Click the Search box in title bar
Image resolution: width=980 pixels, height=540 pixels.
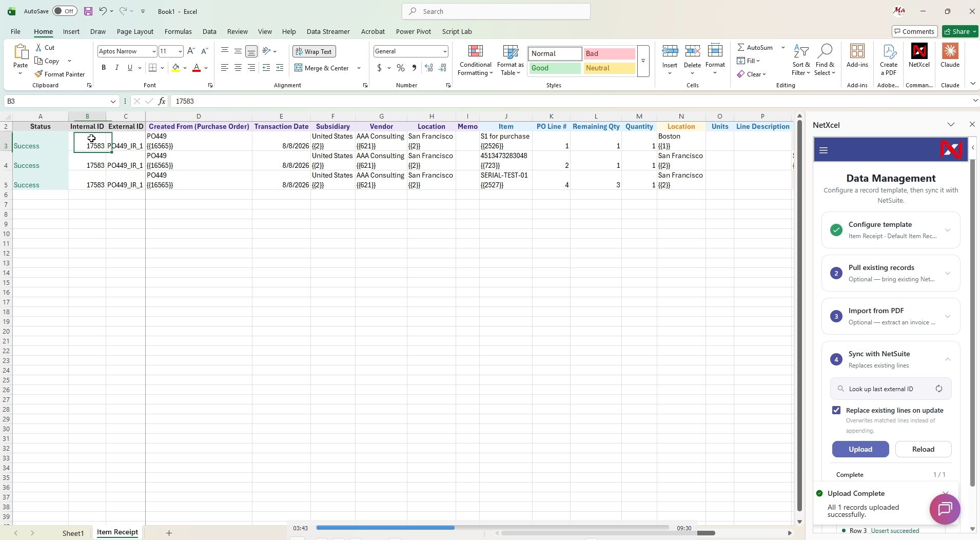(496, 11)
